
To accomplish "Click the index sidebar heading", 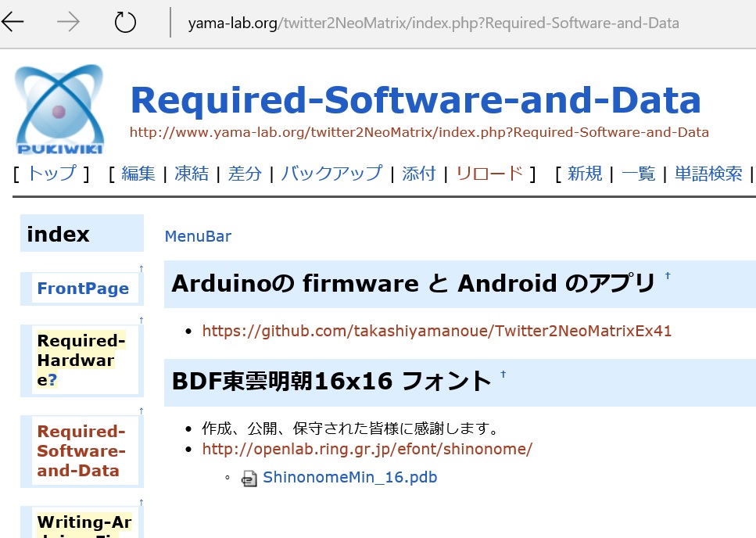I will coord(59,235).
